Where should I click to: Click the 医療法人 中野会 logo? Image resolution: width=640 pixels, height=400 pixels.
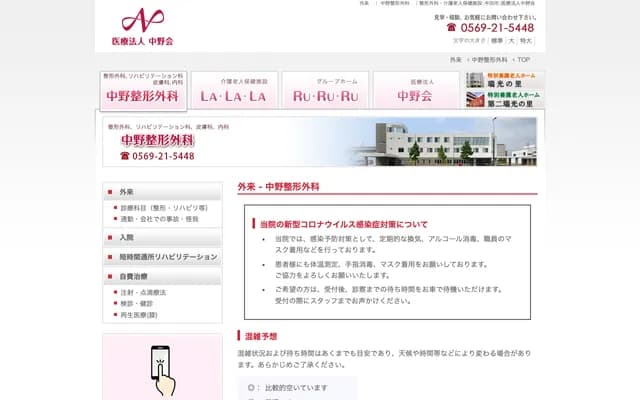(142, 27)
